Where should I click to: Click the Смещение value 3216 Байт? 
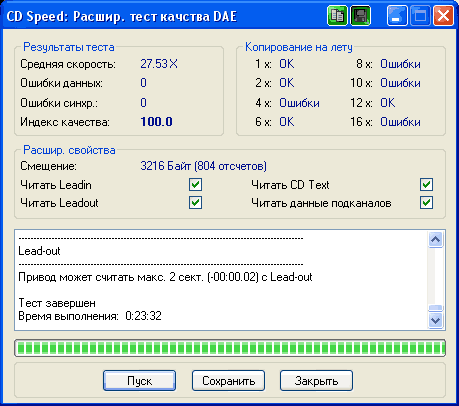[203, 166]
